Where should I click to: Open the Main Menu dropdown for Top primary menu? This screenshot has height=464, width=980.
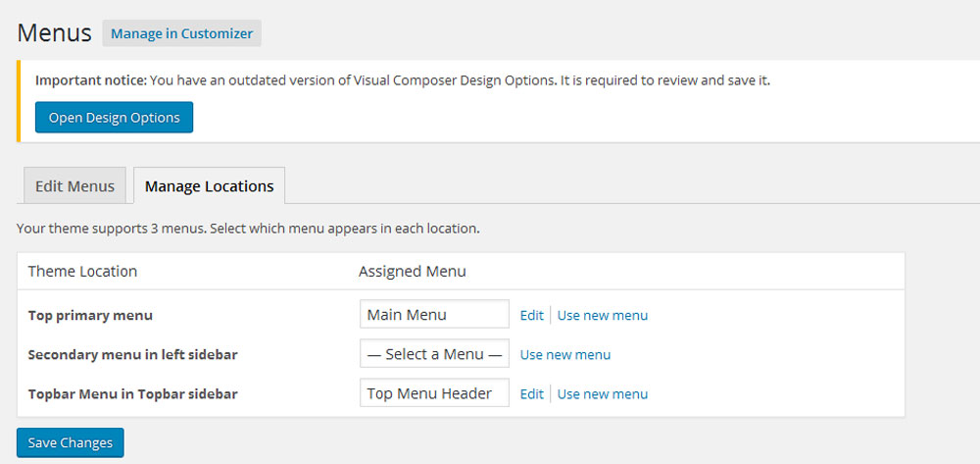434,315
